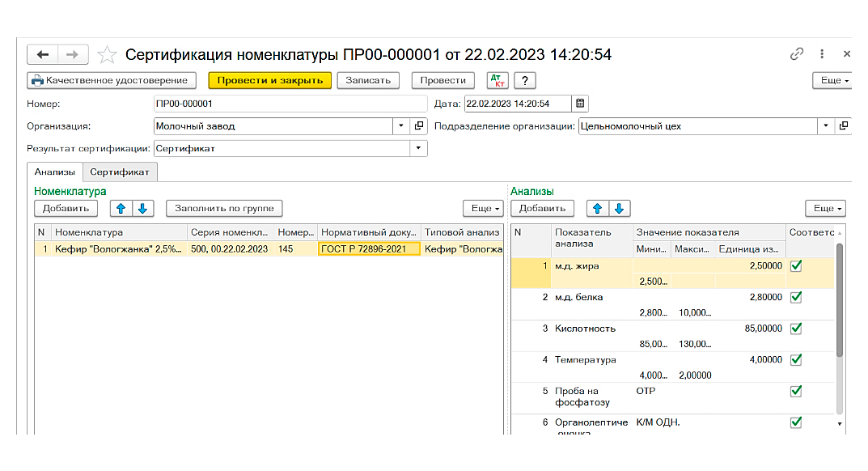The image size is (868, 471).
Task: Move Номенклатура row up with blue arrow
Action: click(121, 208)
